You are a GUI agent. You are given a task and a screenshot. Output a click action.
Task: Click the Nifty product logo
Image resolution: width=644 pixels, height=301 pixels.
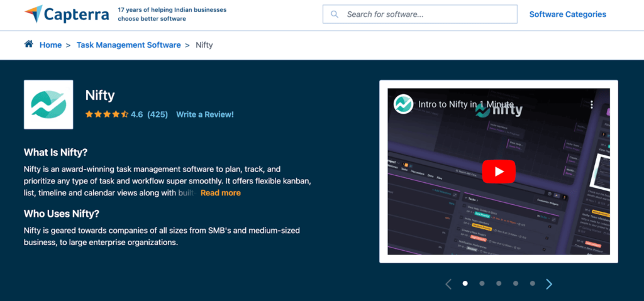click(x=48, y=104)
